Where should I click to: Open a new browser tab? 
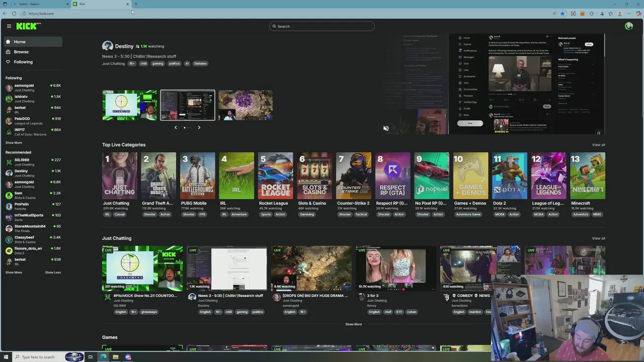pyautogui.click(x=136, y=4)
